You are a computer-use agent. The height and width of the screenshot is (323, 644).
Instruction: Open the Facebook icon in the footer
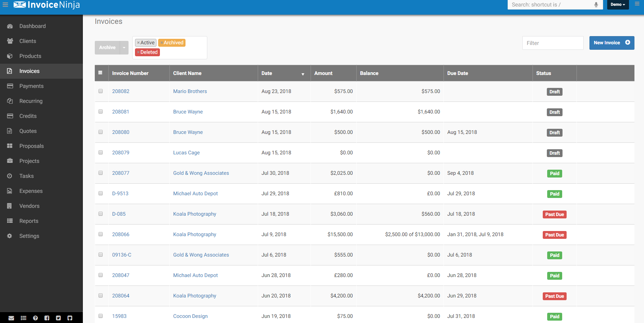(47, 318)
